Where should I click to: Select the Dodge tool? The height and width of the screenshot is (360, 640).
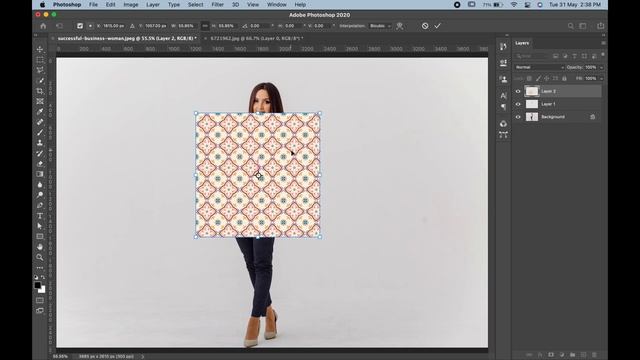40,195
